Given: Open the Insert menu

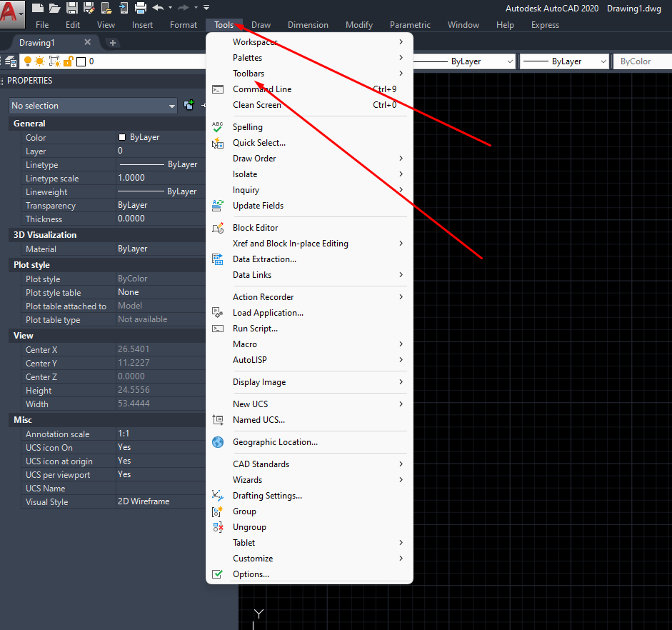Looking at the screenshot, I should pos(142,25).
